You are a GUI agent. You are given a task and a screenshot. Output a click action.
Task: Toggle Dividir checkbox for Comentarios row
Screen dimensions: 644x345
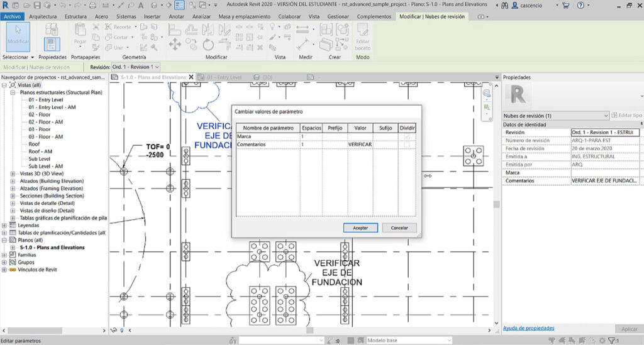point(407,145)
